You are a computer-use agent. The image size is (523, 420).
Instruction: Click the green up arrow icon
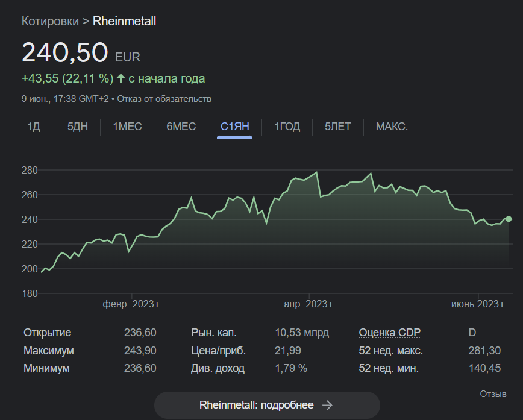(121, 78)
